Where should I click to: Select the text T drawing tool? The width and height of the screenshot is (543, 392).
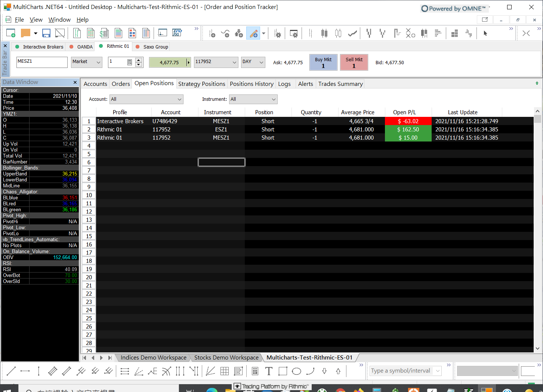point(269,371)
